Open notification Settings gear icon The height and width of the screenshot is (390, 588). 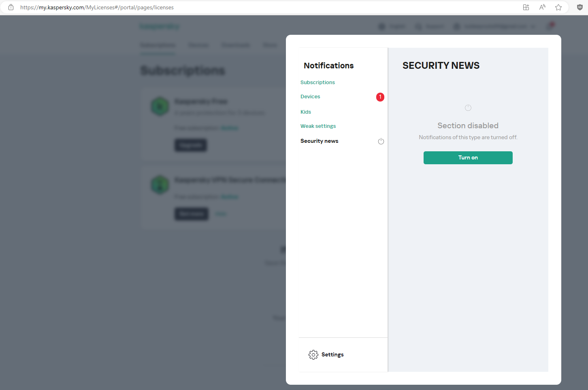point(313,355)
